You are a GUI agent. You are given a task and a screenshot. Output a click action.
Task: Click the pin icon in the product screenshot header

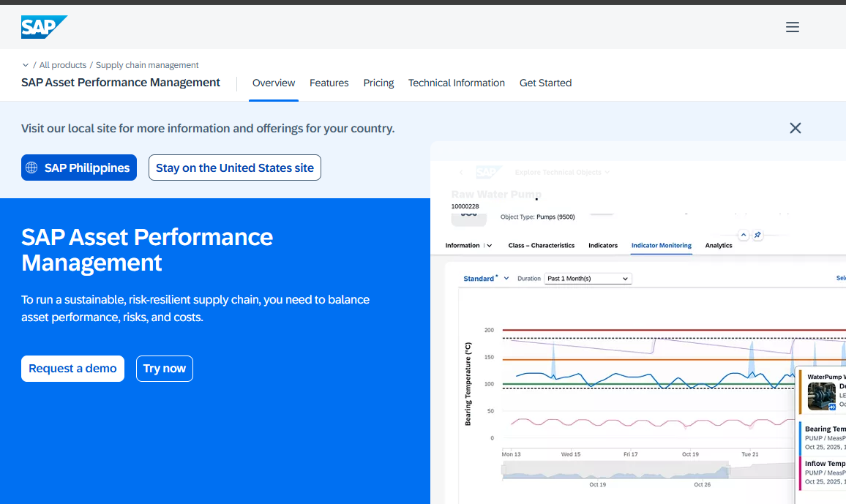(758, 235)
